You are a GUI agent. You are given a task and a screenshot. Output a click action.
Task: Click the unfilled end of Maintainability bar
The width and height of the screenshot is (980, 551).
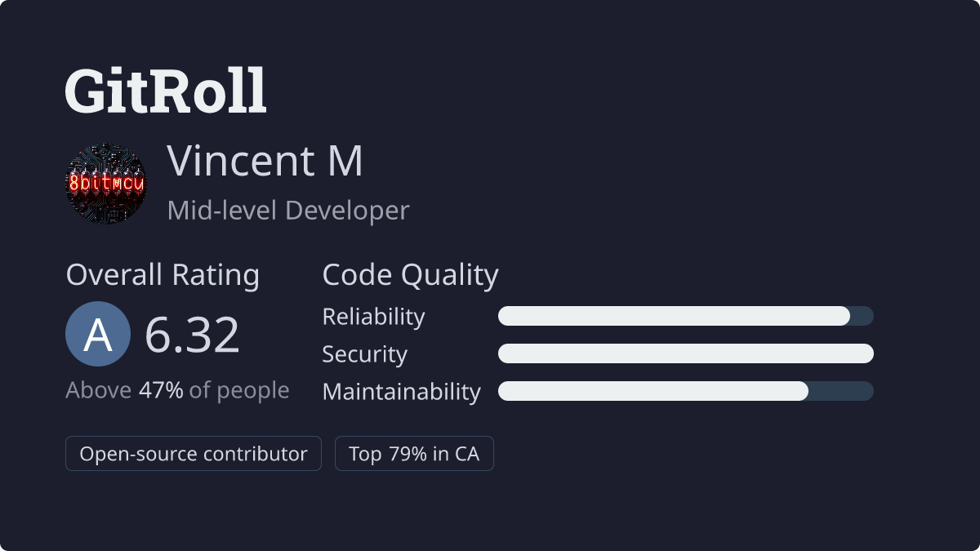tap(841, 391)
